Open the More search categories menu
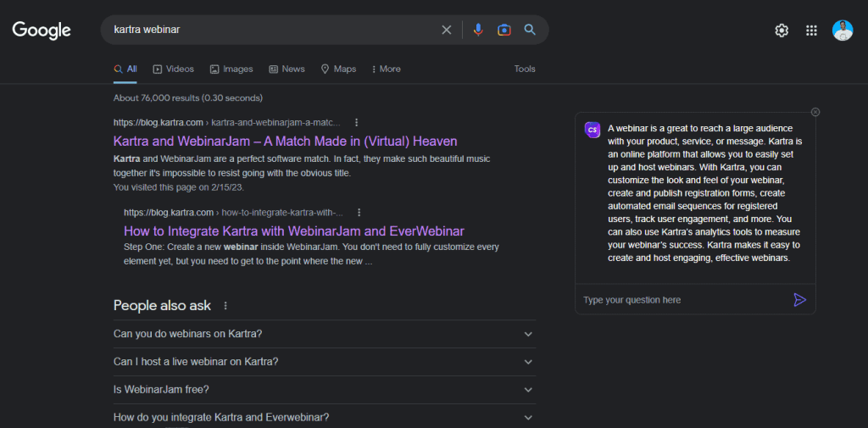Image resolution: width=868 pixels, height=428 pixels. pyautogui.click(x=386, y=69)
